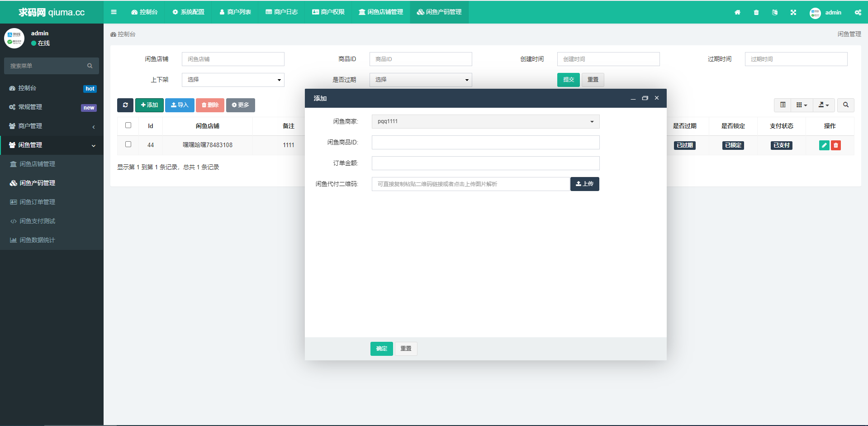Image resolution: width=868 pixels, height=426 pixels.
Task: Open 闲鱼支付测试 in the sidebar
Action: [52, 221]
